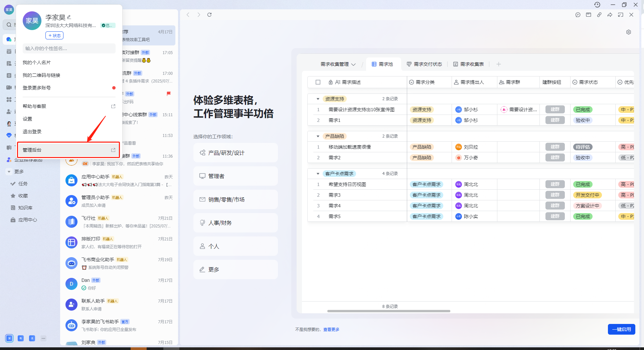644x350 pixels.
Task: Collapse the 更多 section in sidebar
Action: click(9, 172)
